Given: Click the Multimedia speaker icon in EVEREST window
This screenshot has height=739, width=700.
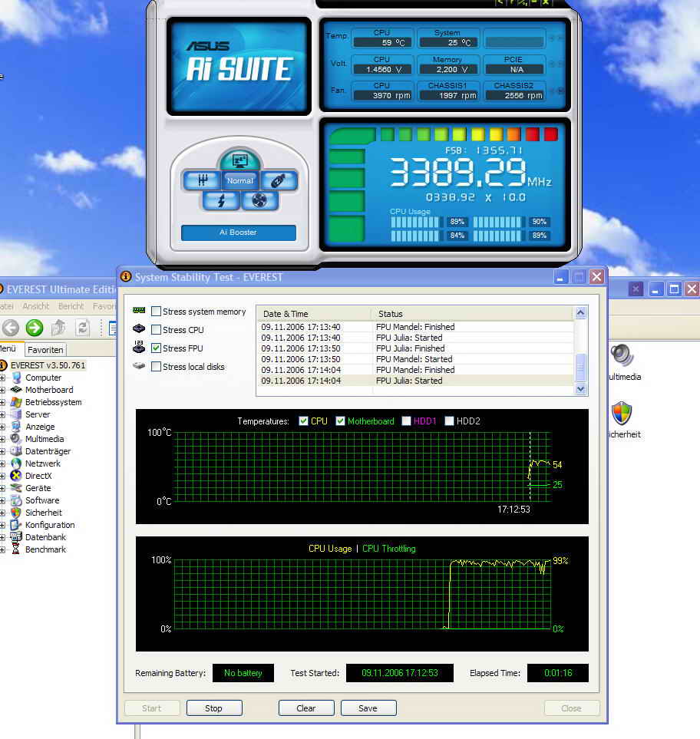Looking at the screenshot, I should coord(622,355).
